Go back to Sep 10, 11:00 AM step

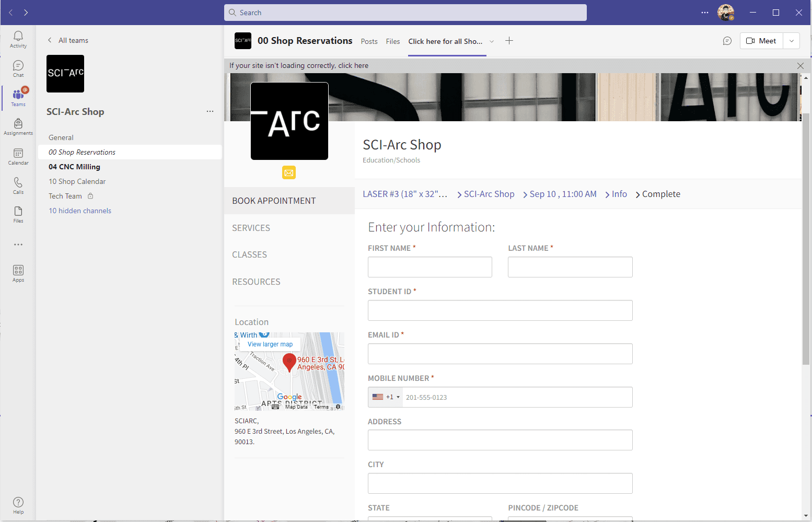pyautogui.click(x=563, y=194)
